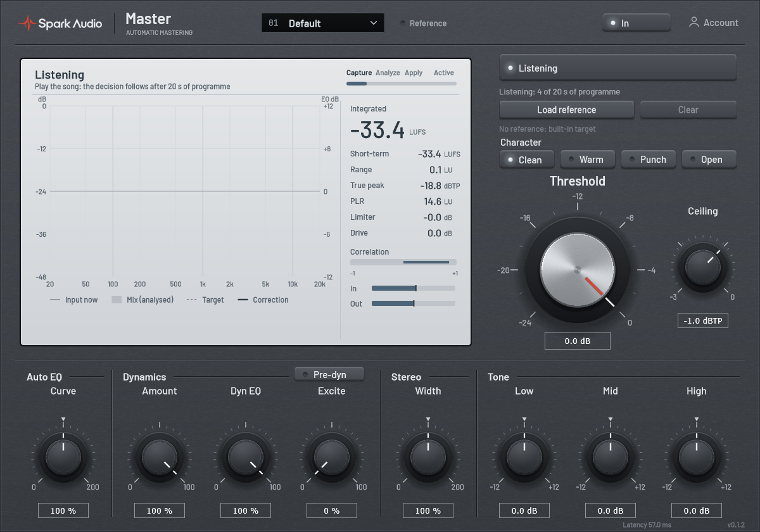Click the Short-term -33.4 LUFS value

click(x=439, y=154)
